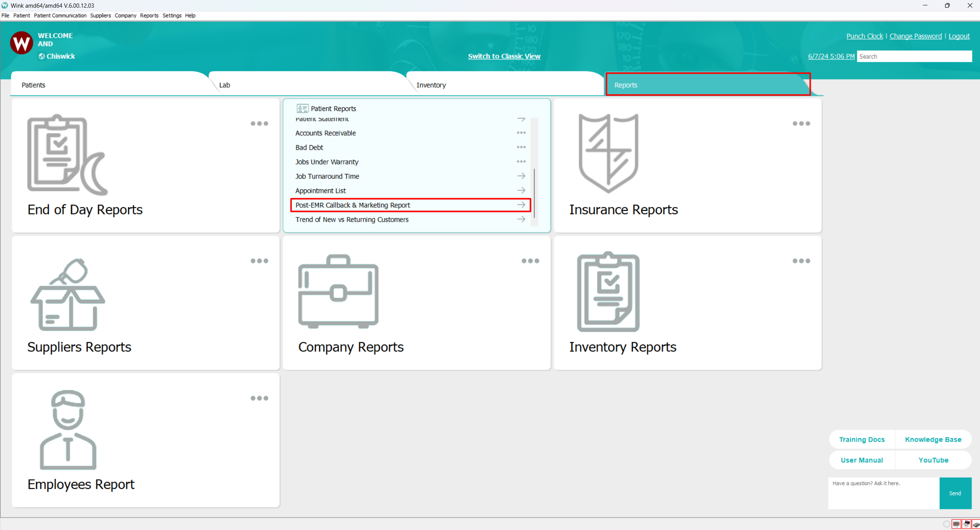Click the Search field in the header
980x530 pixels.
914,56
